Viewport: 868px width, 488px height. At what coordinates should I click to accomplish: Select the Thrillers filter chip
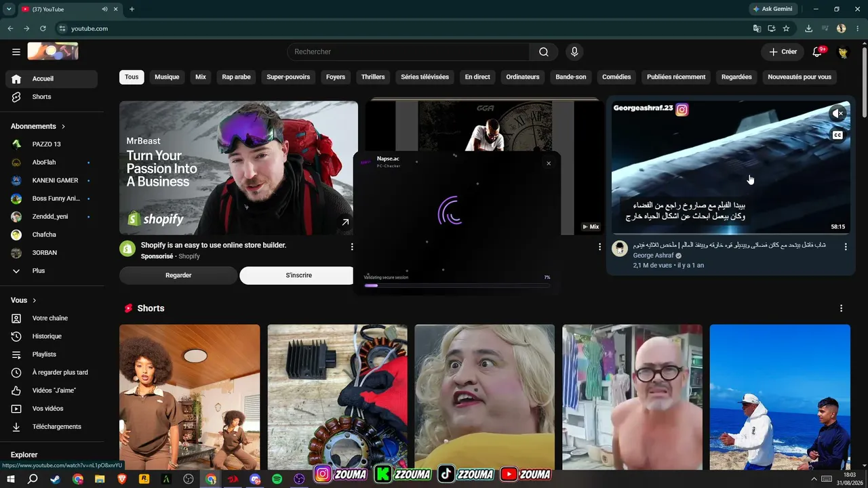[373, 77]
